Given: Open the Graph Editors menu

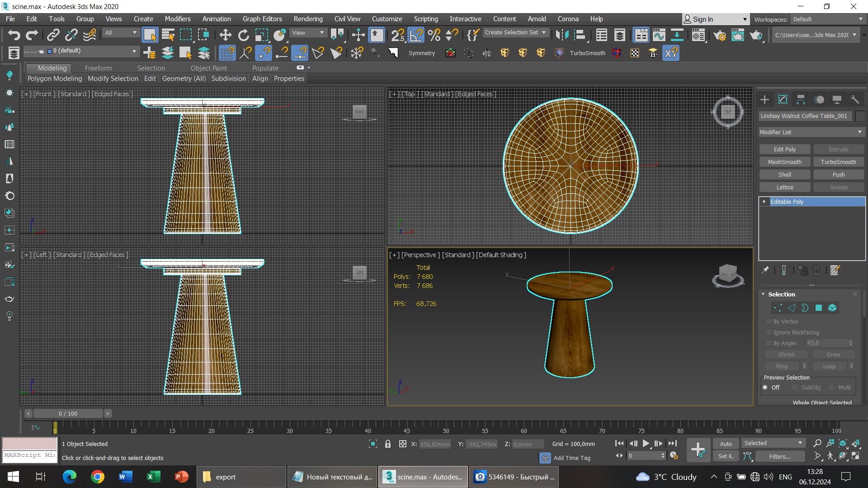Looking at the screenshot, I should pos(262,19).
